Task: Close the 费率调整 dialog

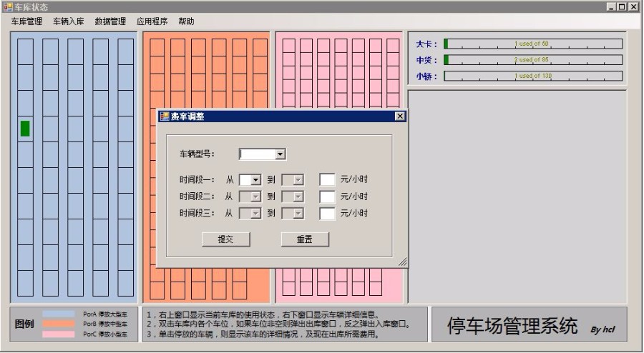Action: tap(399, 116)
